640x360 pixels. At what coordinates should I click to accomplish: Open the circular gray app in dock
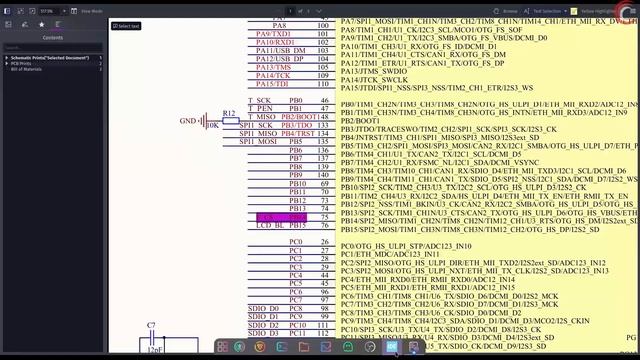370,347
